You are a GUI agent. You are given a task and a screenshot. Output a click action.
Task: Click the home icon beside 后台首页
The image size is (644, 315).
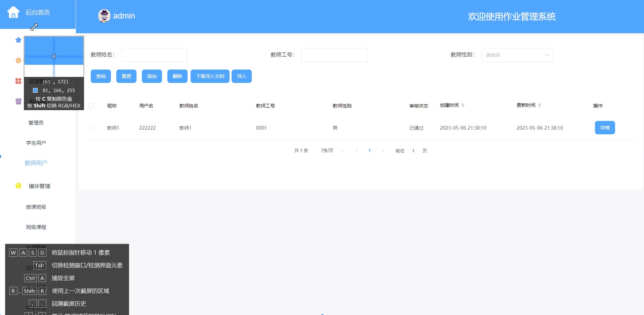13,12
